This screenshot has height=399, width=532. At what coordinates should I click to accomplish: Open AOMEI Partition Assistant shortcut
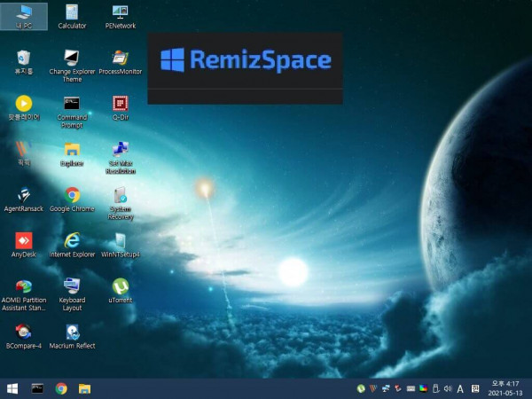click(24, 294)
